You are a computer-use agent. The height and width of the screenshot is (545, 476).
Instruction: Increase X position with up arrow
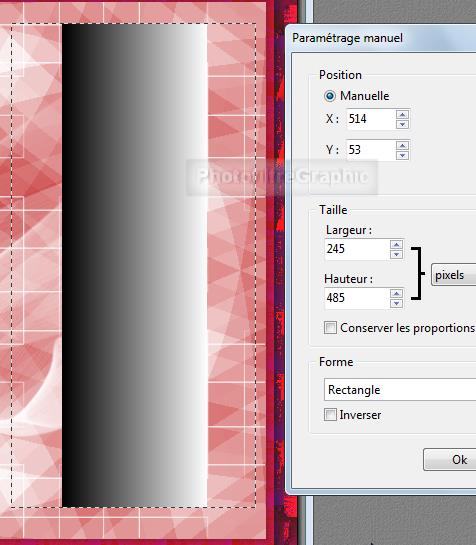402,114
